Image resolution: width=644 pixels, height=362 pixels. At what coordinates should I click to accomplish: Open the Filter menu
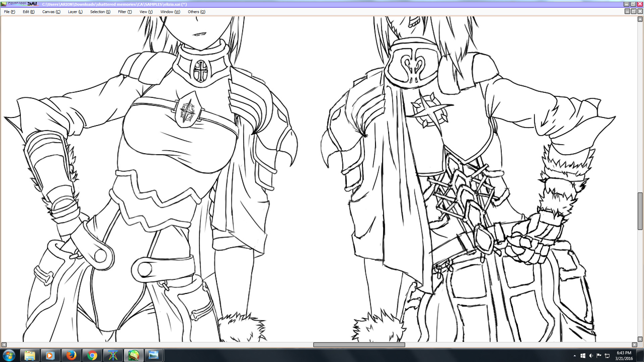pos(124,11)
